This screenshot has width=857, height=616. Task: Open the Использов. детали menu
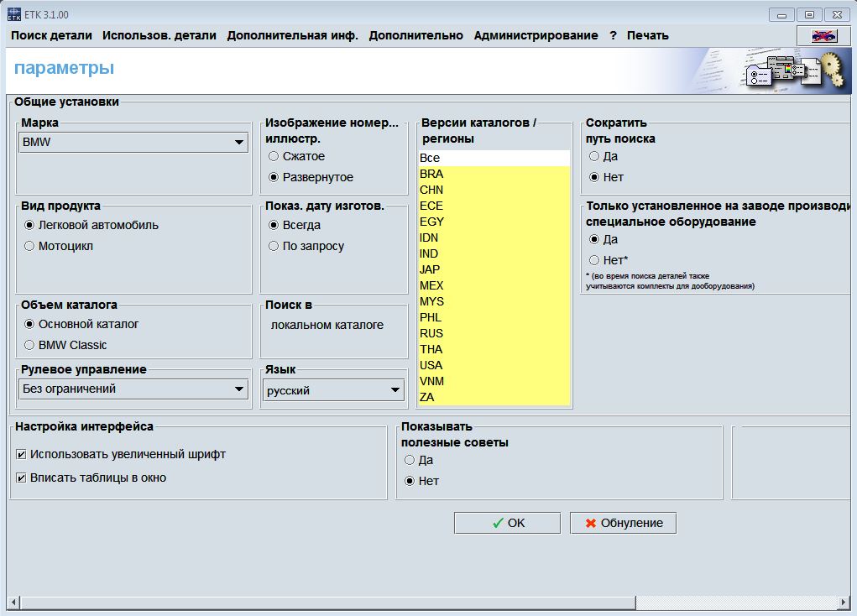point(159,35)
